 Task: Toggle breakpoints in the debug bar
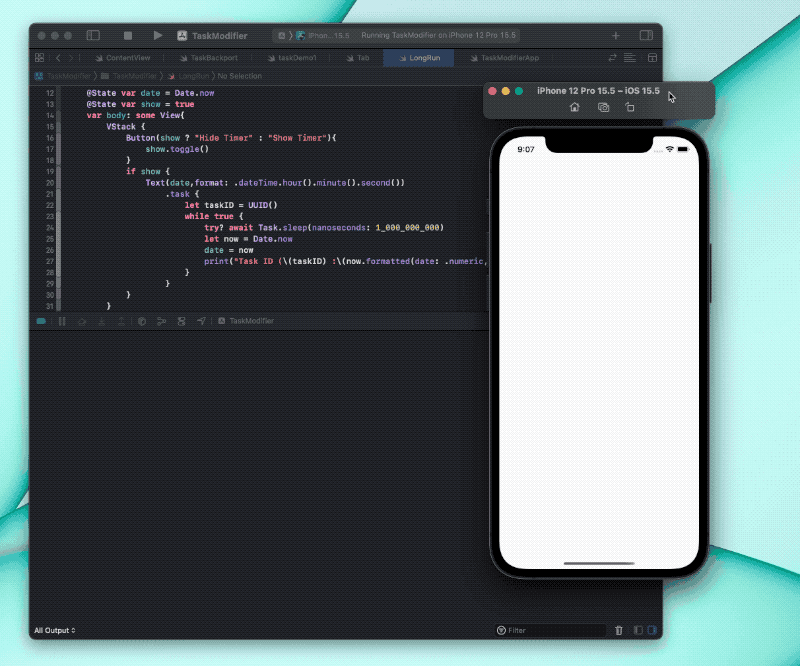(41, 321)
